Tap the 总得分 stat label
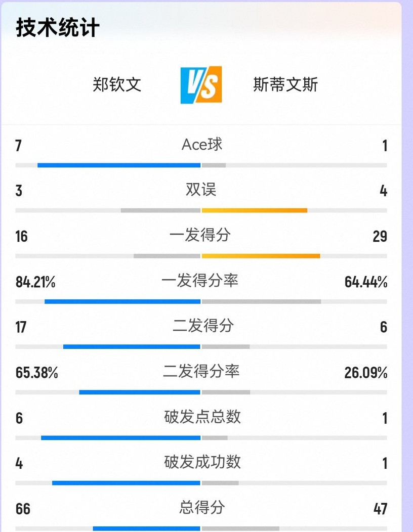This screenshot has height=532, width=413. click(x=202, y=508)
